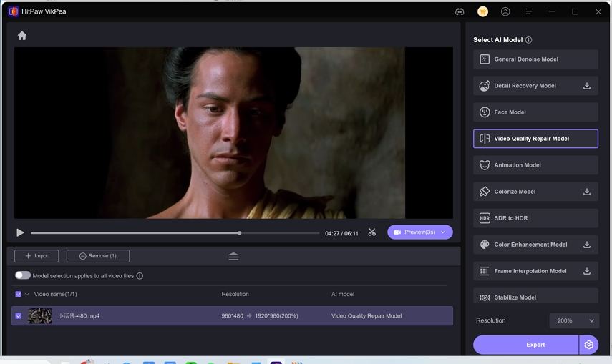Click the playback progress slider handle

pyautogui.click(x=239, y=233)
